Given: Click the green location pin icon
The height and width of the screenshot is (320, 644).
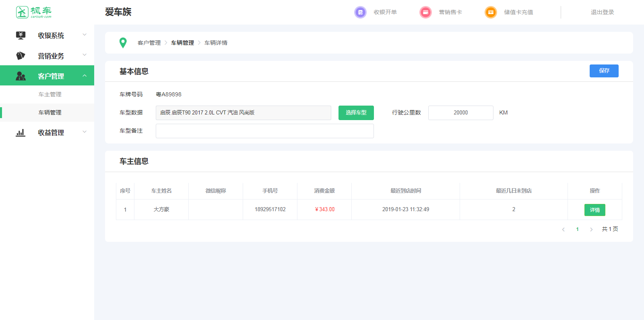Looking at the screenshot, I should coord(123,43).
